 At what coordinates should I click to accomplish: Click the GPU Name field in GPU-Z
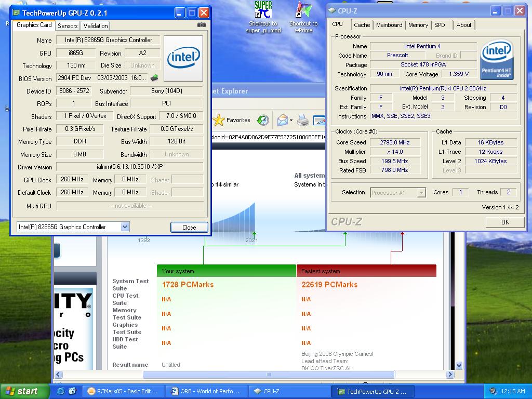[108, 40]
